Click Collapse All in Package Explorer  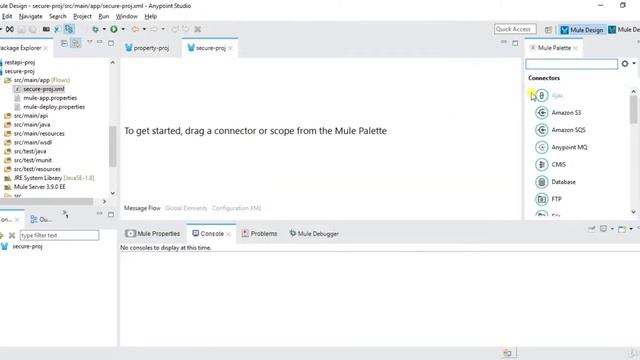click(64, 43)
